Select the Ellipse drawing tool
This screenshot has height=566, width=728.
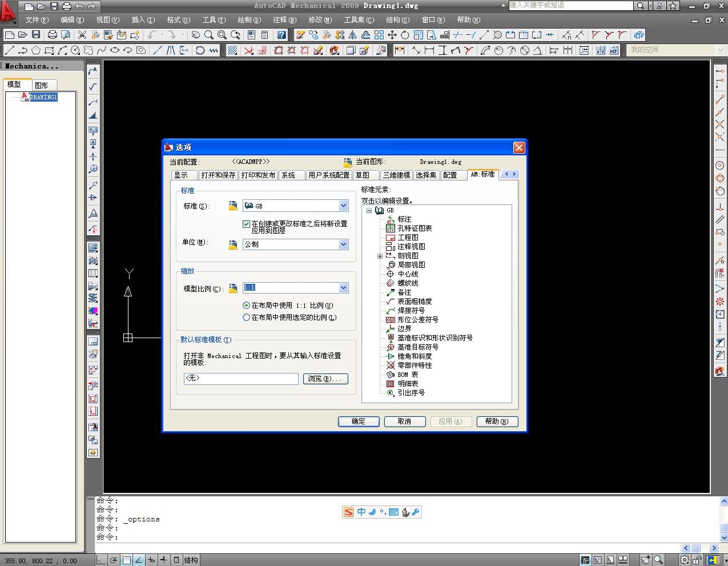click(115, 50)
